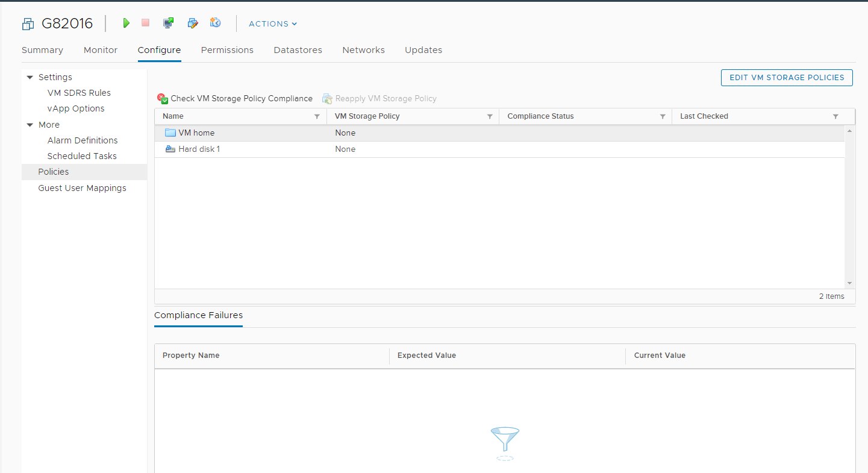Screen dimensions: 868x473
Task: Click Edit VM Storage Policies button
Action: 787,78
